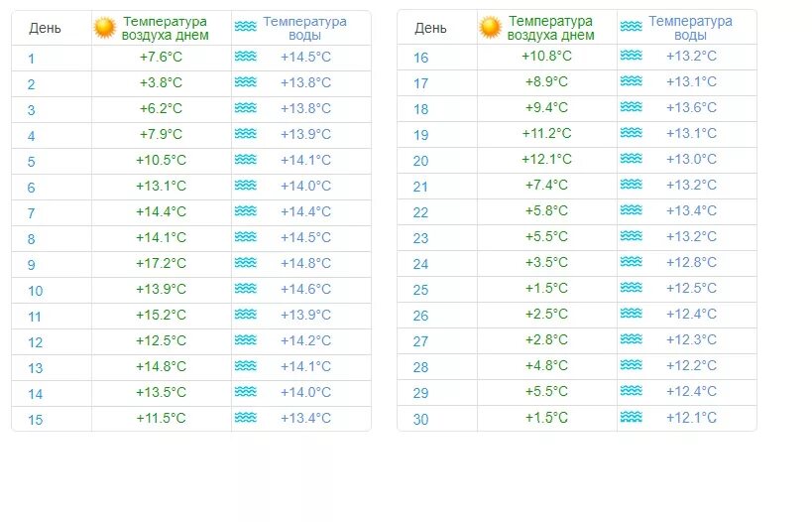Viewport: 812px width, 522px height.
Task: Click the sun icon in left table header
Action: [x=105, y=28]
